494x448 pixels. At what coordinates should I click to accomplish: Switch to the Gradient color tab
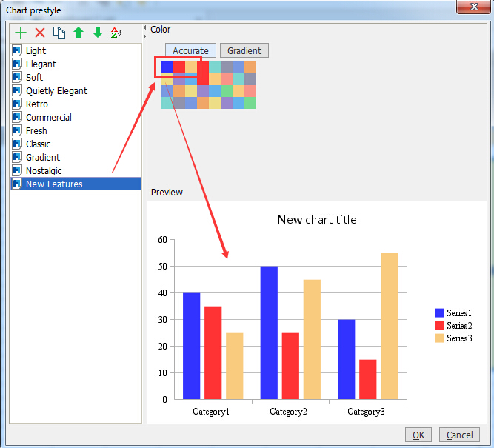(244, 50)
